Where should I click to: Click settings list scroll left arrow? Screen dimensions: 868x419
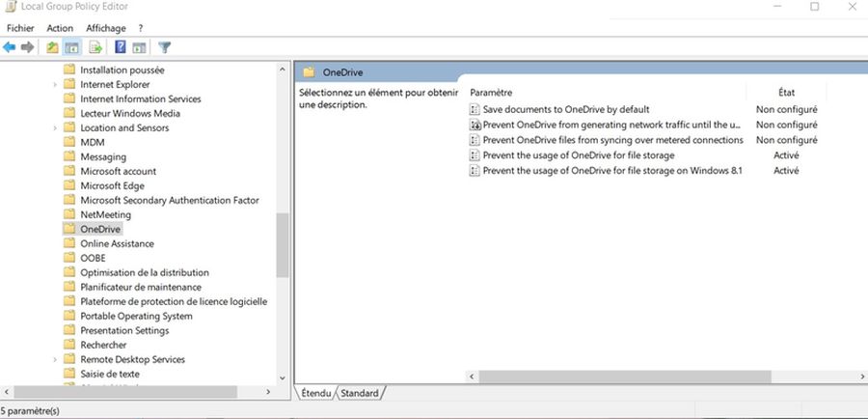473,377
